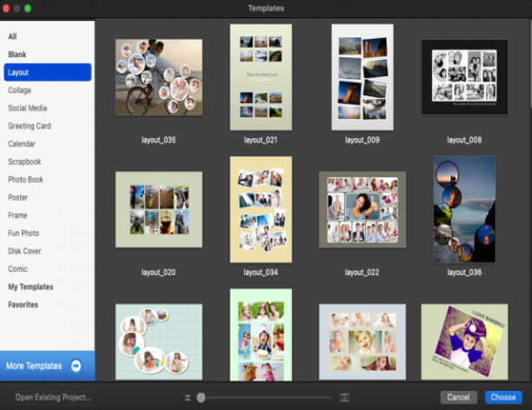Image resolution: width=532 pixels, height=410 pixels.
Task: Select the birthday kids green template
Action: pos(261,334)
